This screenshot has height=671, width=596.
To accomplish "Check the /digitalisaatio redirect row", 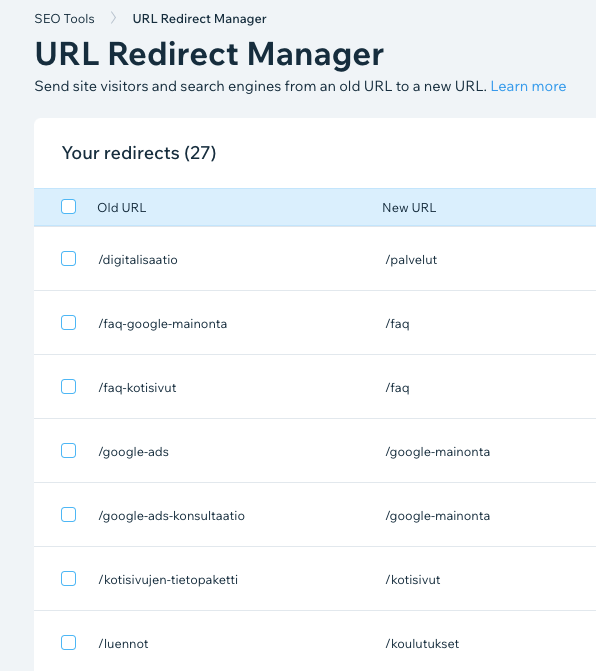I will pos(68,259).
